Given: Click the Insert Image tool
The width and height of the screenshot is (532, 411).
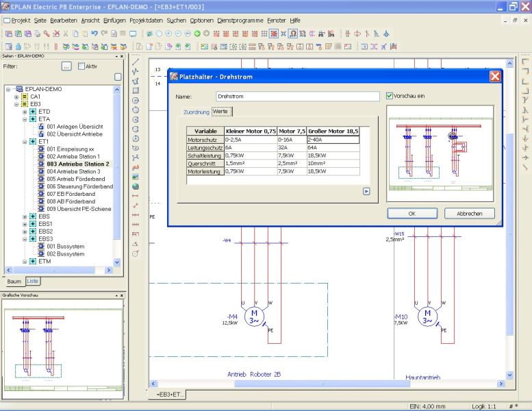Looking at the screenshot, I should (x=136, y=177).
